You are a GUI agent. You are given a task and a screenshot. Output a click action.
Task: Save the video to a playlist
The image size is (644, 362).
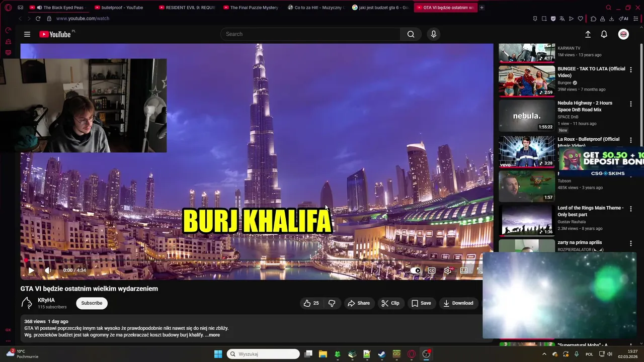tap(421, 303)
